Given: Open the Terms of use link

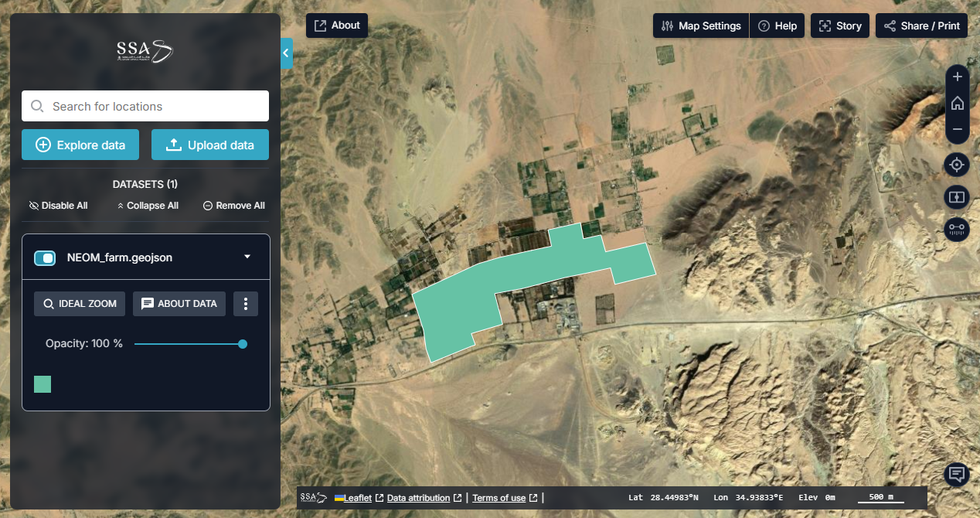Looking at the screenshot, I should click(x=499, y=497).
